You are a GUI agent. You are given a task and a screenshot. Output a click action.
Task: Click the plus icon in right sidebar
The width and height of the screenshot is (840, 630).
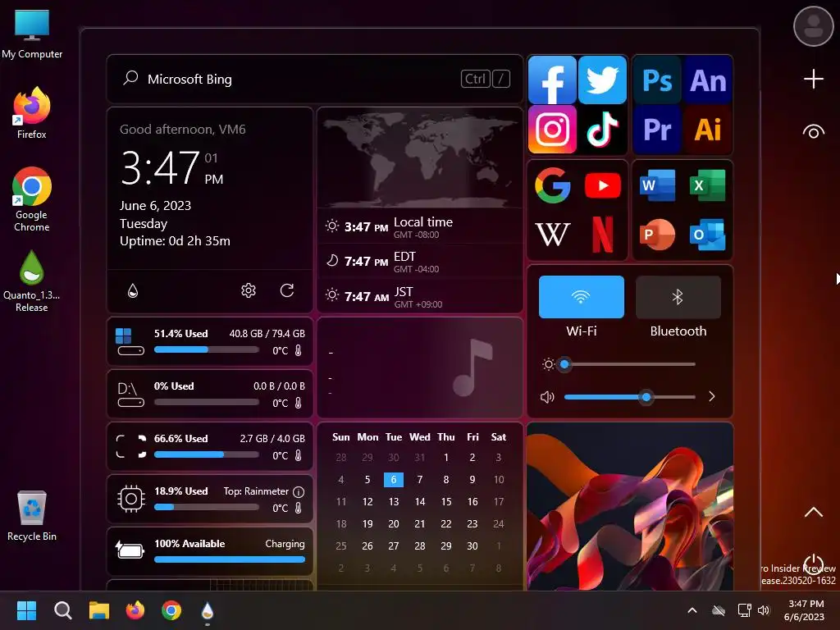(x=813, y=79)
